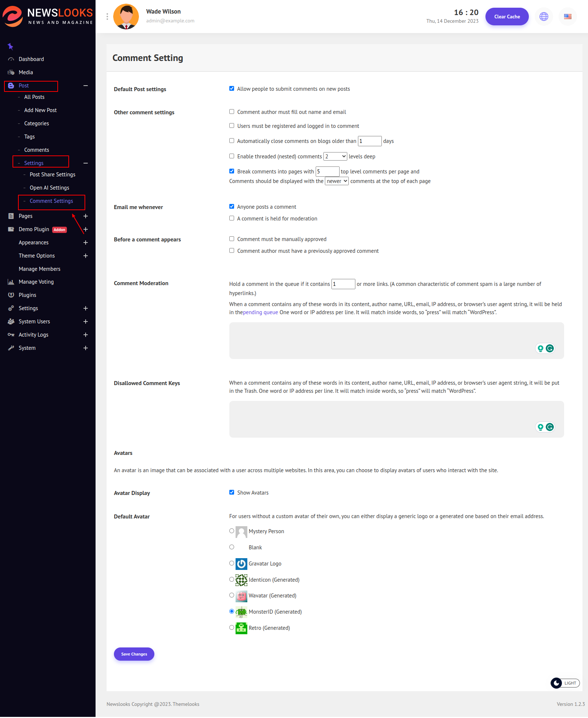Screen dimensions: 588x718
Task: Click the Save Changes button
Action: click(x=134, y=654)
